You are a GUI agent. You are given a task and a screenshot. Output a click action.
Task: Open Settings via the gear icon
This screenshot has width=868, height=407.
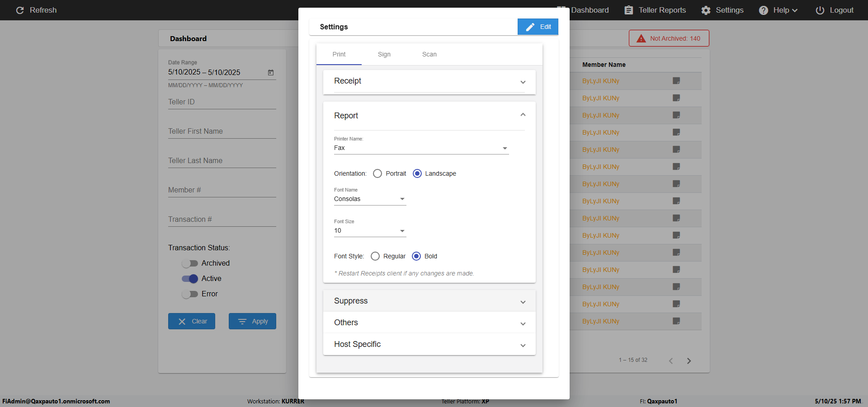pos(706,10)
